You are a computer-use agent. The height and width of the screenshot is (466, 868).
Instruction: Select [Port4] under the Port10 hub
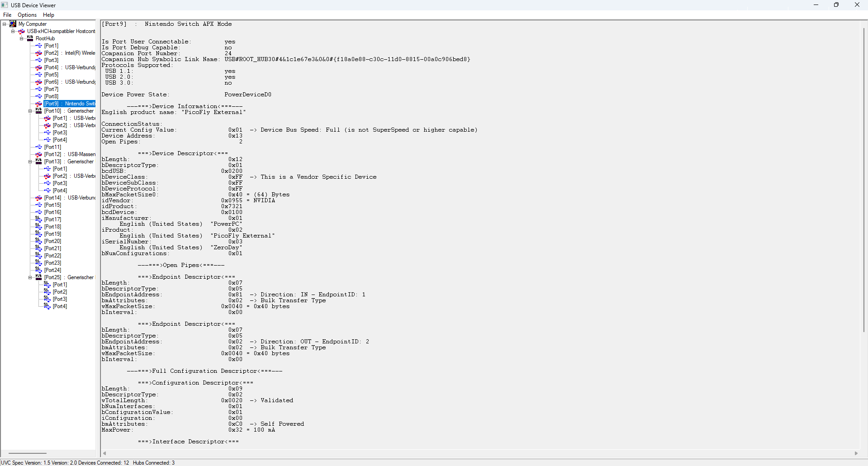60,140
